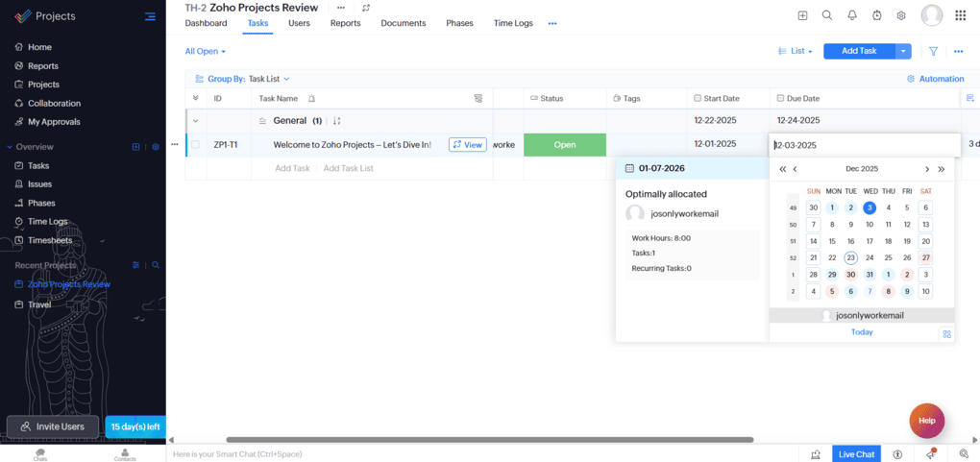The height and width of the screenshot is (462, 980).
Task: Open the quick add plus icon in header
Action: pyautogui.click(x=802, y=15)
